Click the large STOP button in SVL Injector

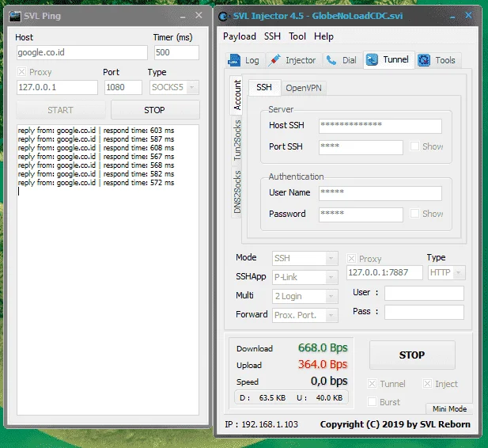[412, 355]
